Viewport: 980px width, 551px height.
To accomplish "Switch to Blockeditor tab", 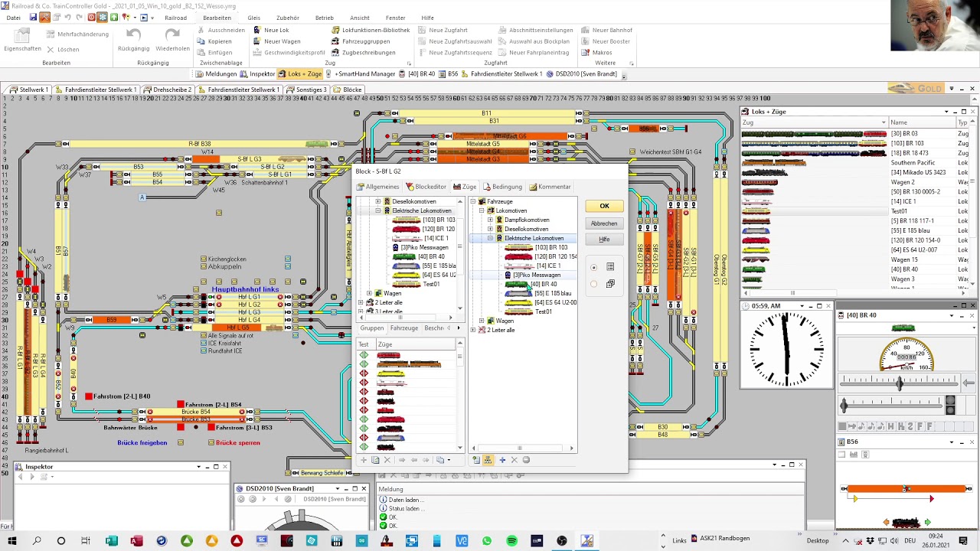I will 426,187.
